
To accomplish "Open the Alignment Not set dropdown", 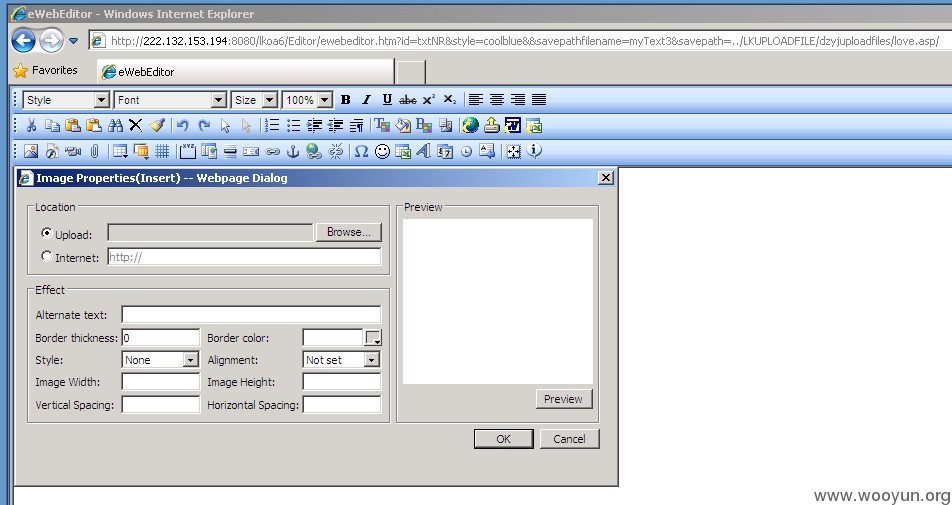I will (372, 360).
